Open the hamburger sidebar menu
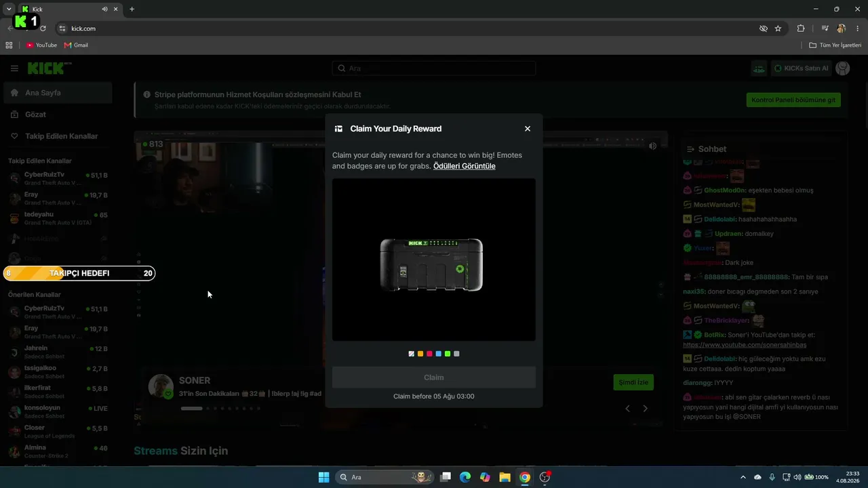Screen dimensions: 868x488 coord(14,68)
